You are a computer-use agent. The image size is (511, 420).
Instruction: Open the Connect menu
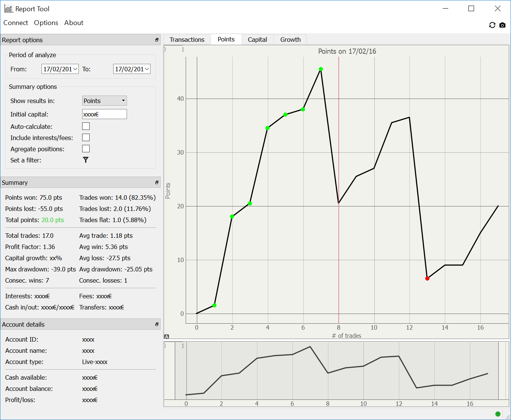coord(16,23)
